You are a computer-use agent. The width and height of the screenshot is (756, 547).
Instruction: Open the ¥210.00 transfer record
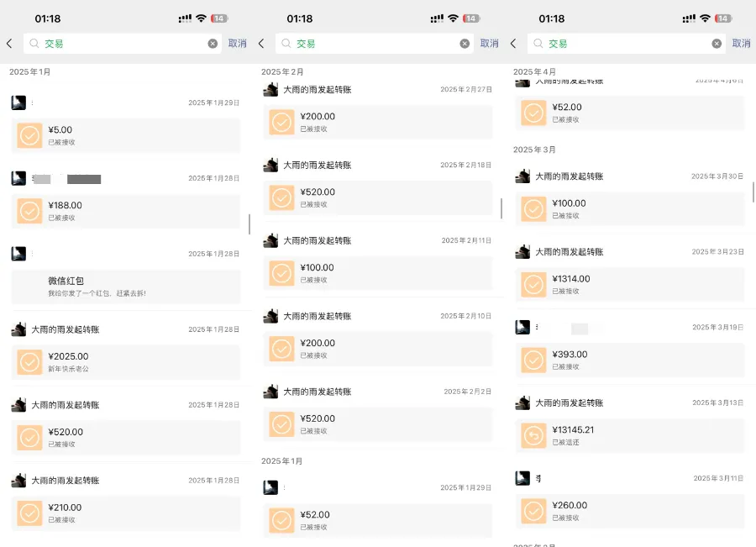point(126,513)
